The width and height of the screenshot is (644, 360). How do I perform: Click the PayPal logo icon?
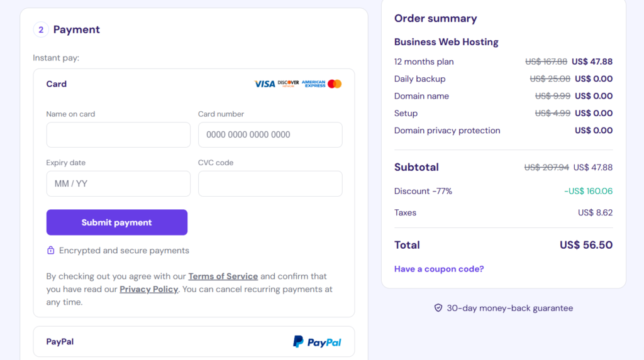298,342
